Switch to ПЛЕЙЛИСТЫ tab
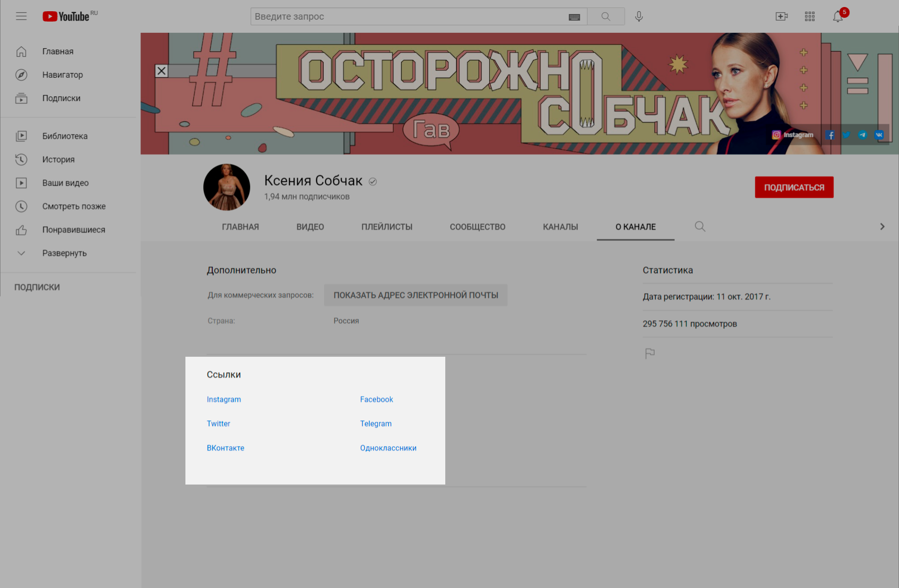Screen dimensions: 899x588 (387, 227)
